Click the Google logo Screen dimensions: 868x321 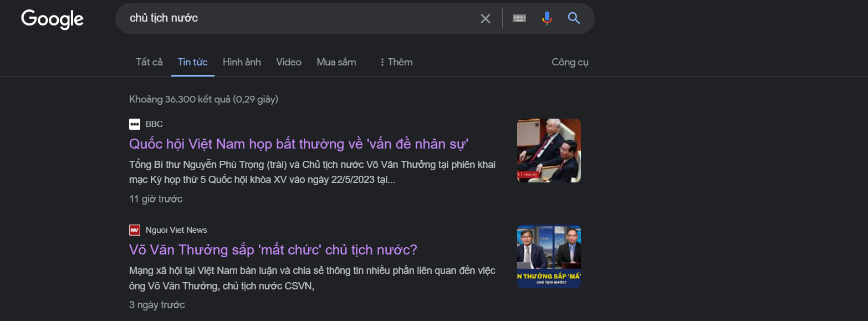pos(53,19)
